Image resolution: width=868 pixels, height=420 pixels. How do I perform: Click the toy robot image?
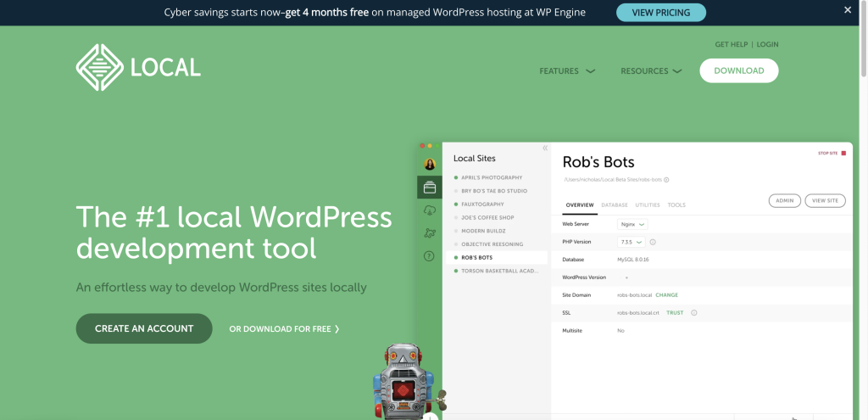click(x=409, y=381)
